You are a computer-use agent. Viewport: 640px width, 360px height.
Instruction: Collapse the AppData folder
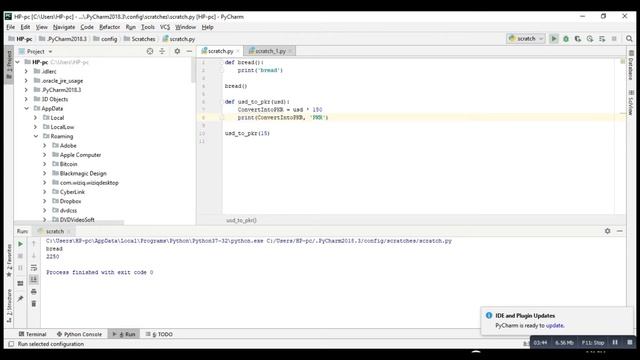(x=27, y=109)
